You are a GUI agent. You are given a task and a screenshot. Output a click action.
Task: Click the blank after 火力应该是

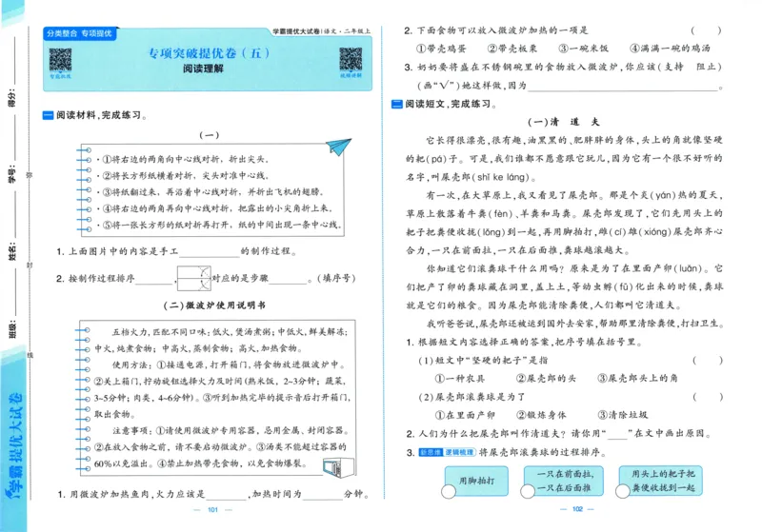[227, 495]
